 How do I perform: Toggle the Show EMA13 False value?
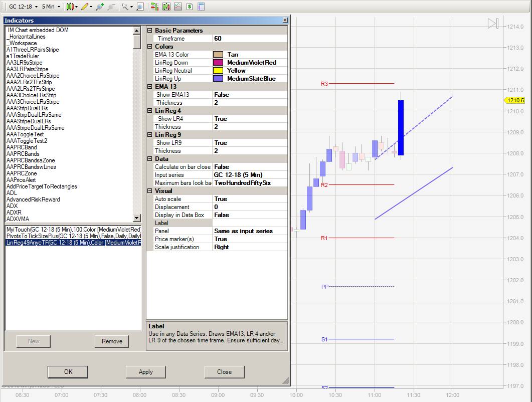coord(250,95)
